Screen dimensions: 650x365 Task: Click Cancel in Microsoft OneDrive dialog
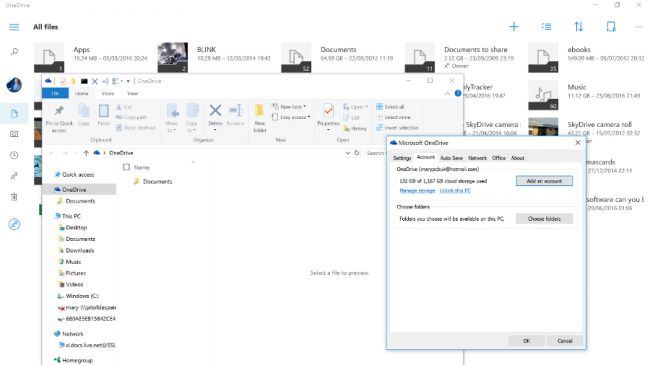tap(564, 341)
